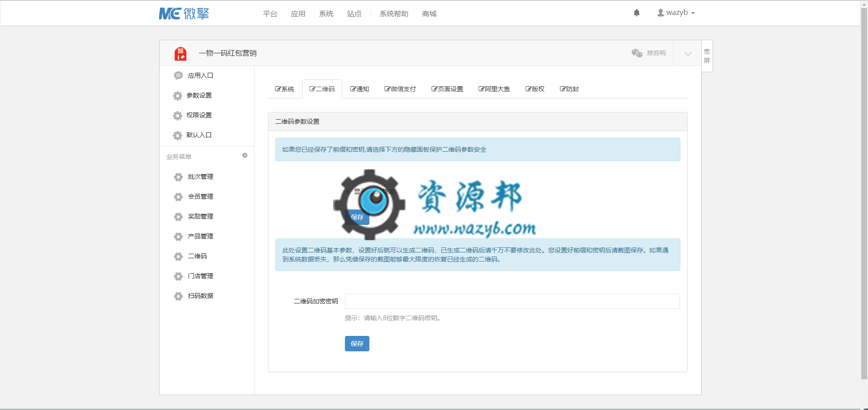Click the 产品管理 gear icon
The height and width of the screenshot is (410, 868).
tap(179, 237)
